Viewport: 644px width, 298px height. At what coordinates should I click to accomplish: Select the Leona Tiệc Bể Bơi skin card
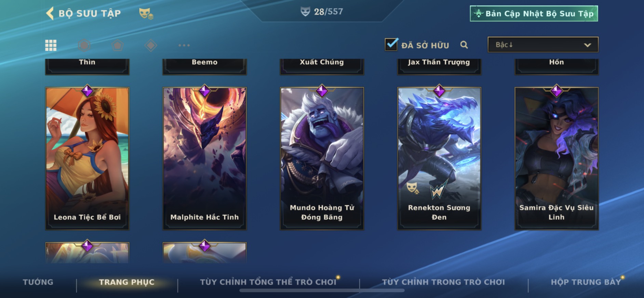click(x=87, y=158)
